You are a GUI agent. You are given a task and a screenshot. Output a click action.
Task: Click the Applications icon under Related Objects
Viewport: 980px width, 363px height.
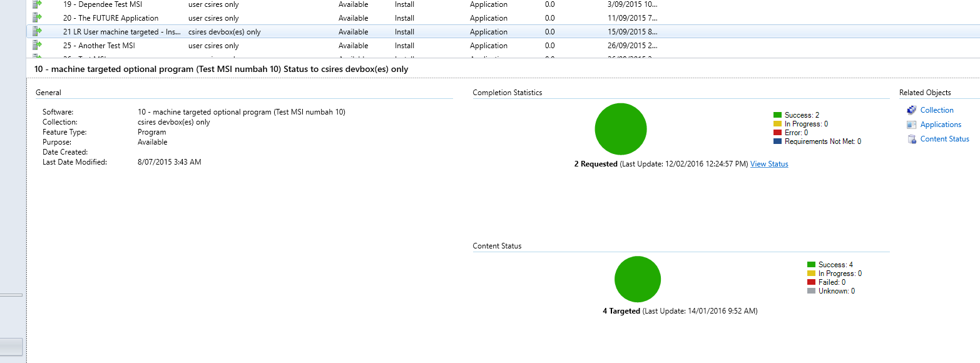coord(911,125)
